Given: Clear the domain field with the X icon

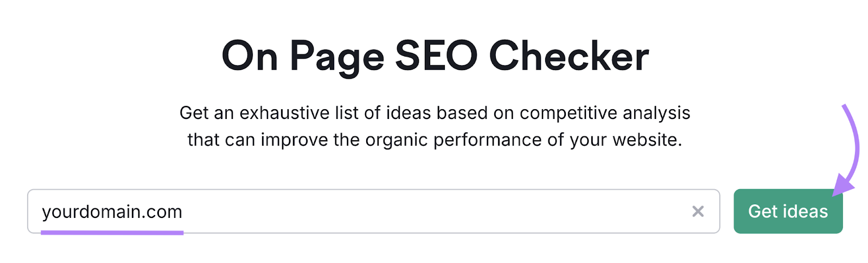Looking at the screenshot, I should pos(698,211).
